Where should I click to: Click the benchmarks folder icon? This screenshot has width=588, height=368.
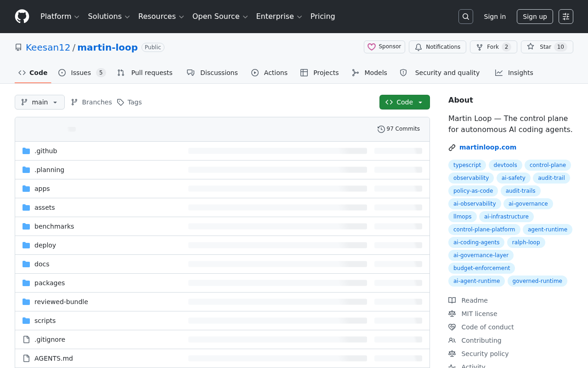(26, 226)
